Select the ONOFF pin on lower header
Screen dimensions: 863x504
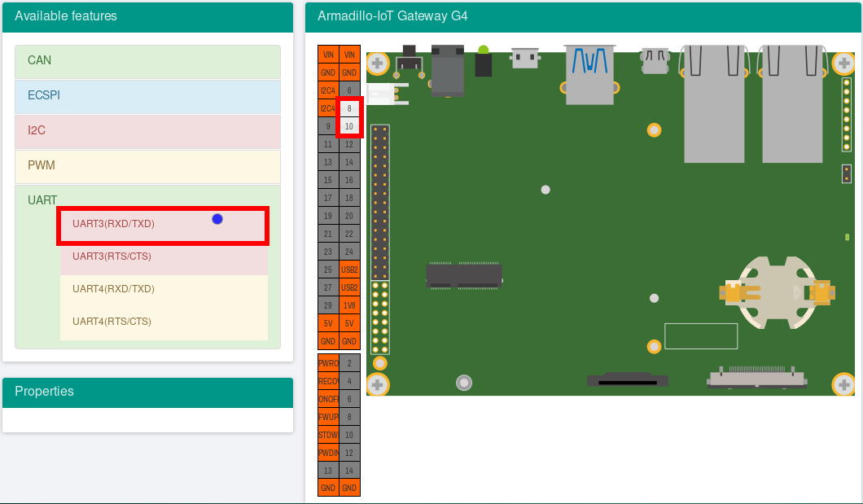click(x=328, y=399)
